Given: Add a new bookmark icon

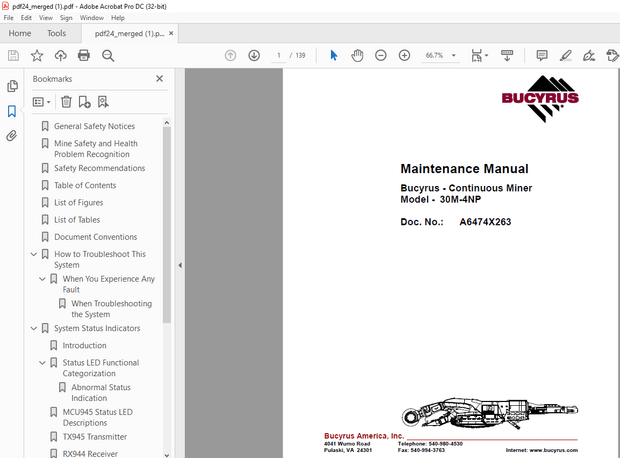Looking at the screenshot, I should (84, 102).
